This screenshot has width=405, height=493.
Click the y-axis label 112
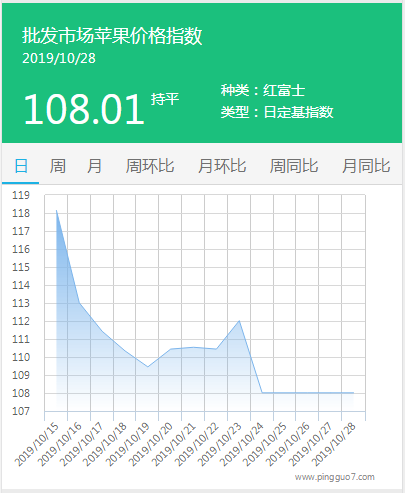coord(21,321)
